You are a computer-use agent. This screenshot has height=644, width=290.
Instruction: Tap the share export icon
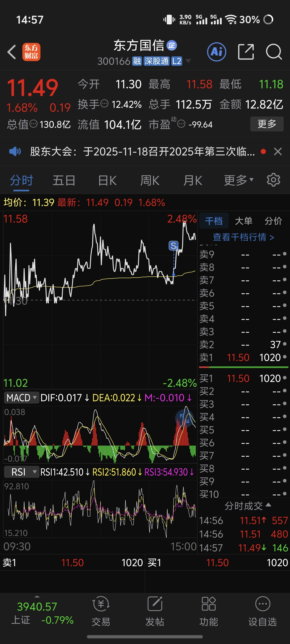tap(246, 52)
